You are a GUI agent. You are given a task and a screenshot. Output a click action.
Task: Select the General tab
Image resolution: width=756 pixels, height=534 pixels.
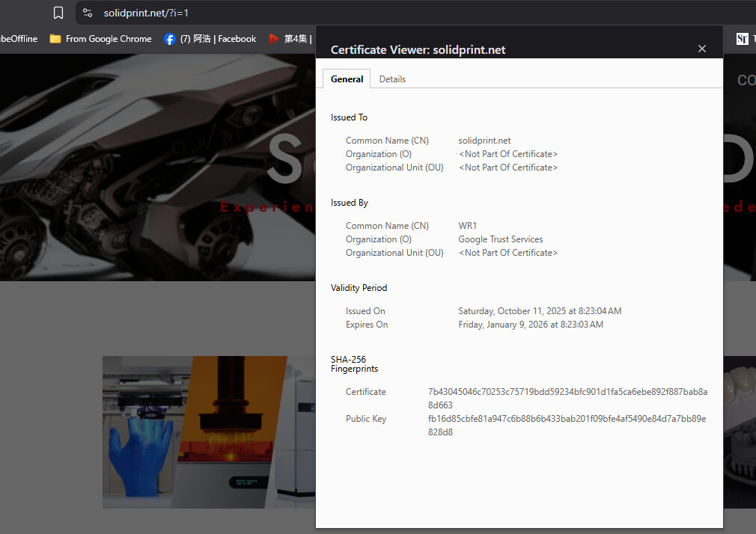click(x=347, y=79)
